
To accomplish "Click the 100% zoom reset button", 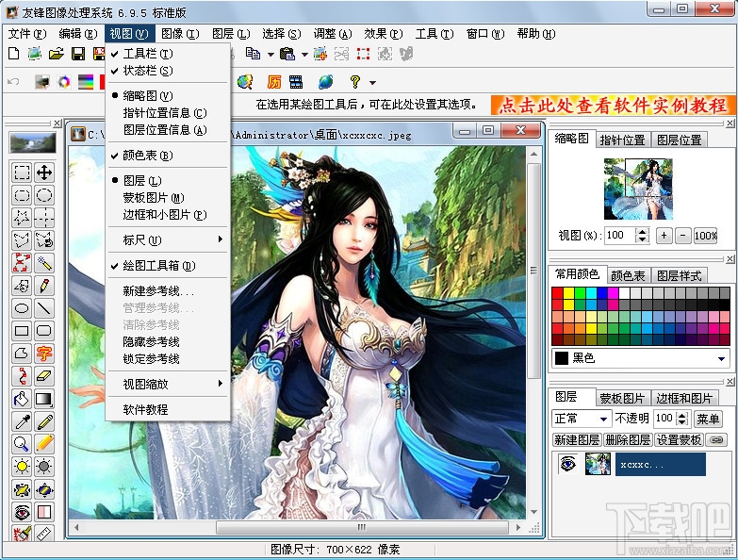I will point(706,236).
